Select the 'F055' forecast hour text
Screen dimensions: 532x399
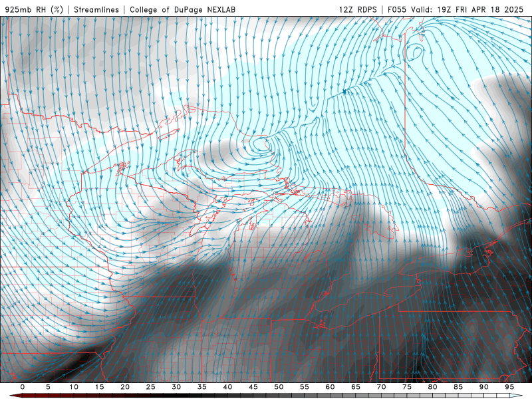(397, 9)
